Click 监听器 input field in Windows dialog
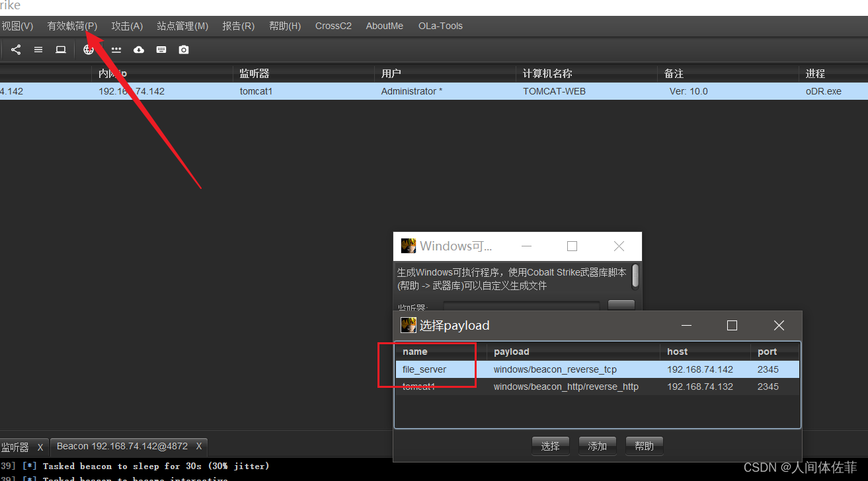The height and width of the screenshot is (481, 868). (521, 307)
